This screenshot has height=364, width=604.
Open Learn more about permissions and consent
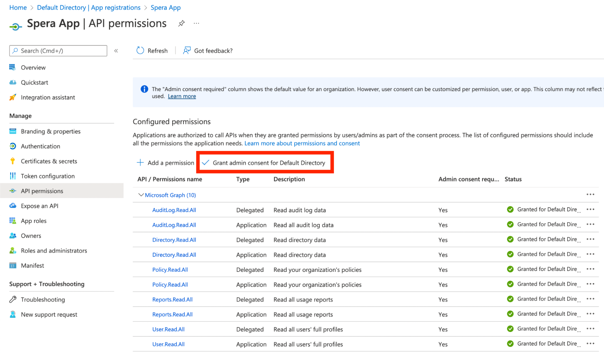point(302,143)
